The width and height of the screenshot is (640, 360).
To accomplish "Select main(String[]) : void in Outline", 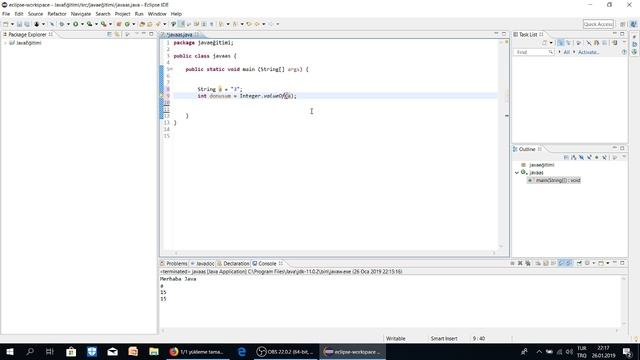I will (x=554, y=180).
